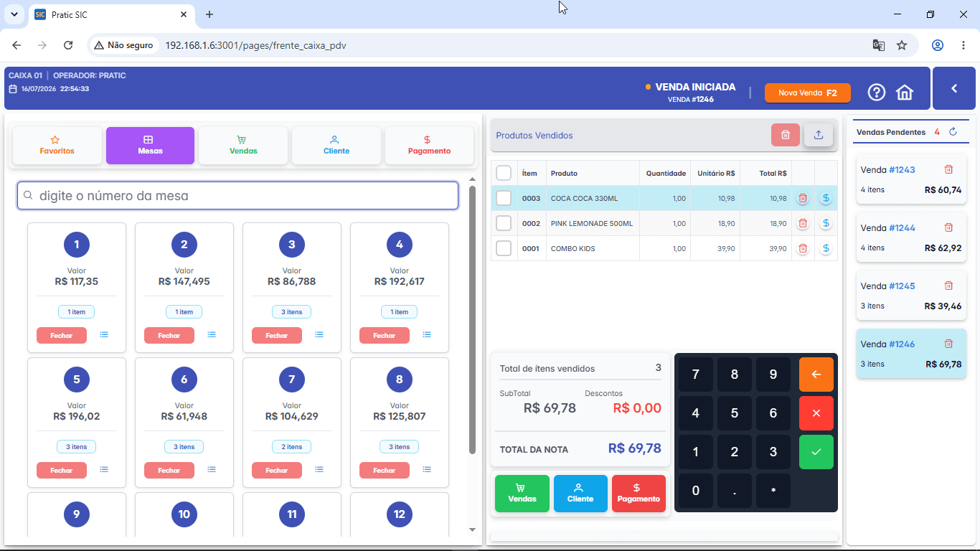Click the keypad backspace arrow key
980x551 pixels.
coord(816,375)
